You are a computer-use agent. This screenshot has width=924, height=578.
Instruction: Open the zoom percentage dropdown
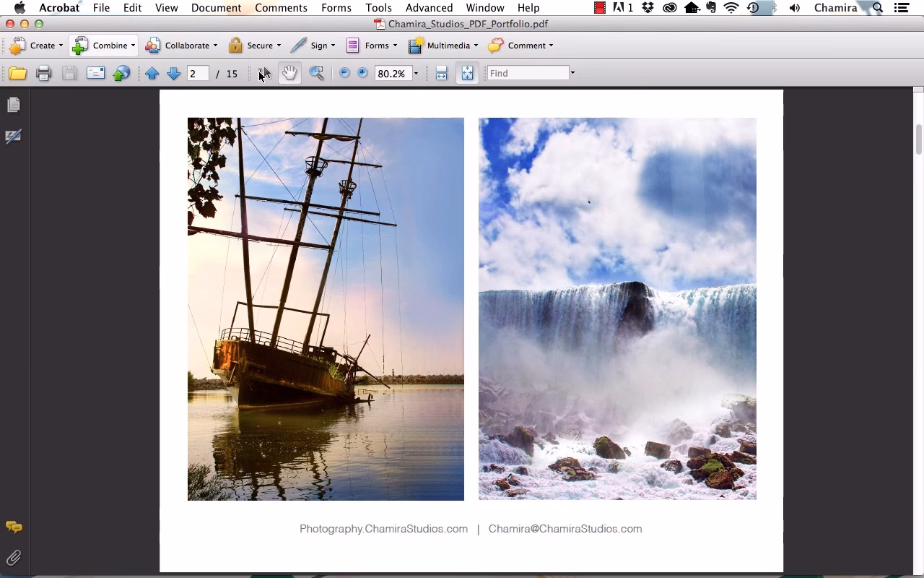pos(416,73)
